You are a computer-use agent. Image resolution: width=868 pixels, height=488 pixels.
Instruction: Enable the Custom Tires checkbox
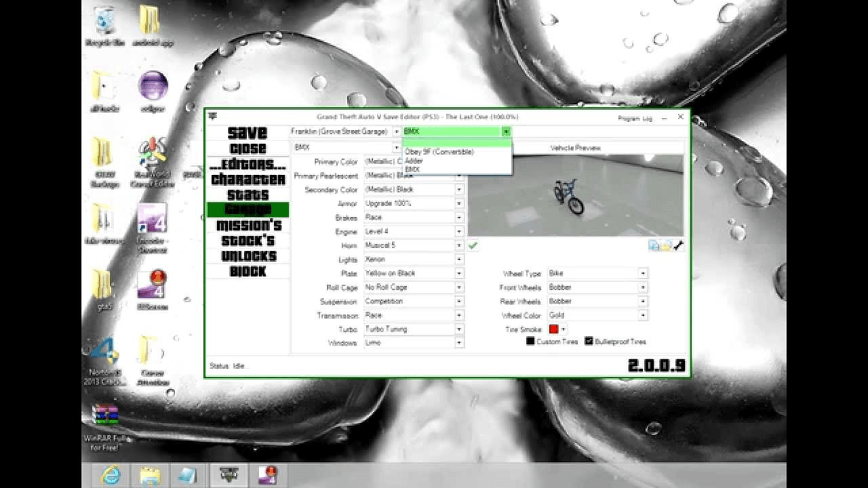pyautogui.click(x=530, y=341)
